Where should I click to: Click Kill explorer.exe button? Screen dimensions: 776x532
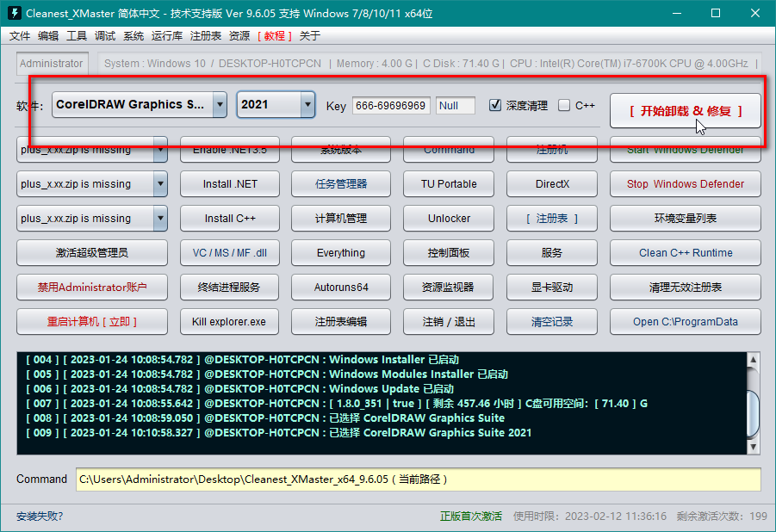point(230,322)
